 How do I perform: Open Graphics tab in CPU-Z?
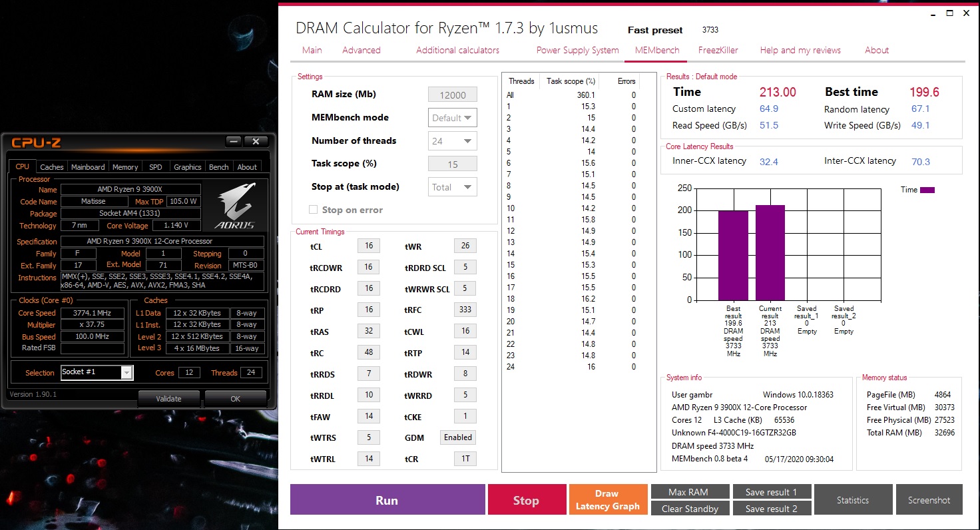[x=187, y=167]
